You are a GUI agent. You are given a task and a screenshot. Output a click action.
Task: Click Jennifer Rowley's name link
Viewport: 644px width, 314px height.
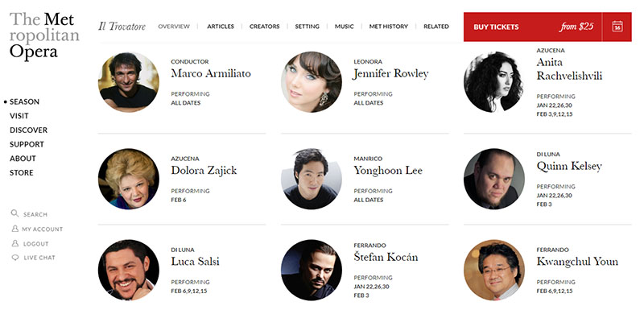[391, 74]
